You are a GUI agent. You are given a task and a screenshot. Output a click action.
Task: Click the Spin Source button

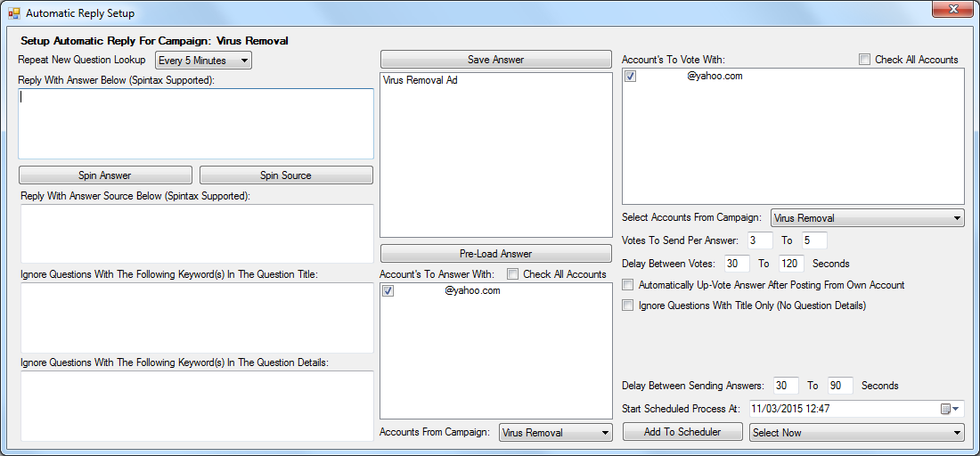(286, 175)
